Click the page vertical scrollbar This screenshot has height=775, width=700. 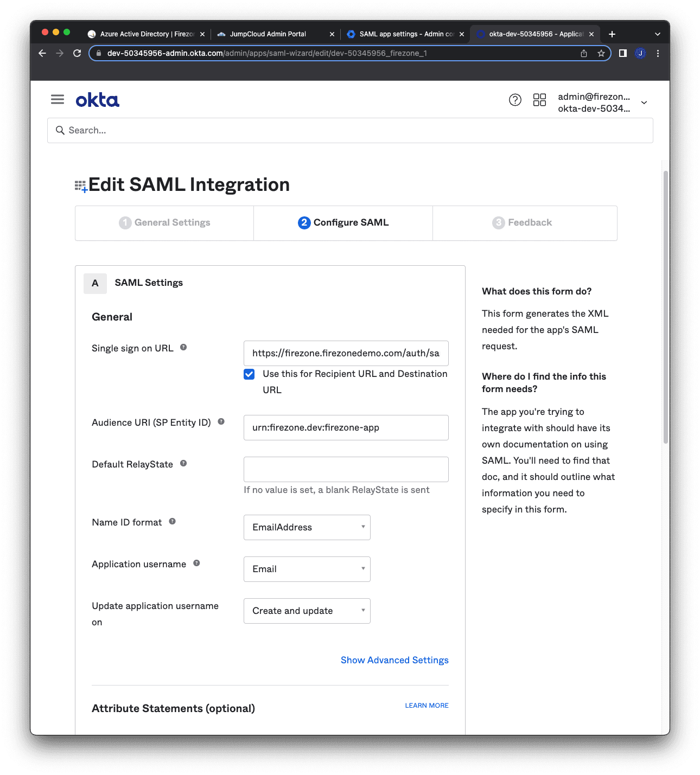[x=666, y=307]
